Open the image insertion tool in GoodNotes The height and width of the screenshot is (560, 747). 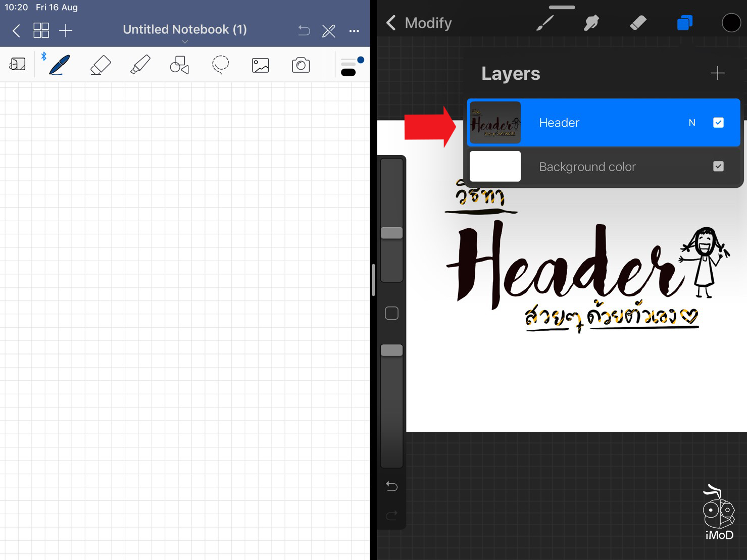(x=260, y=65)
